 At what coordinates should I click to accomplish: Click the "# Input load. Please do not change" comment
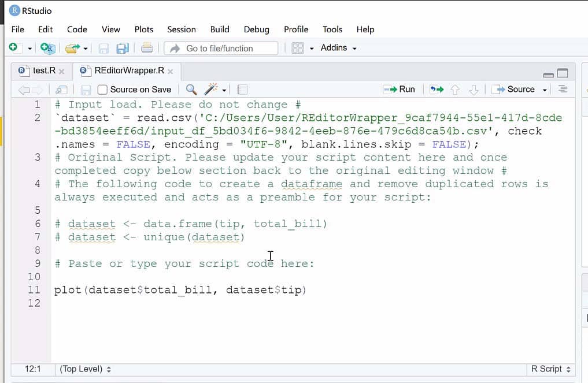click(177, 105)
